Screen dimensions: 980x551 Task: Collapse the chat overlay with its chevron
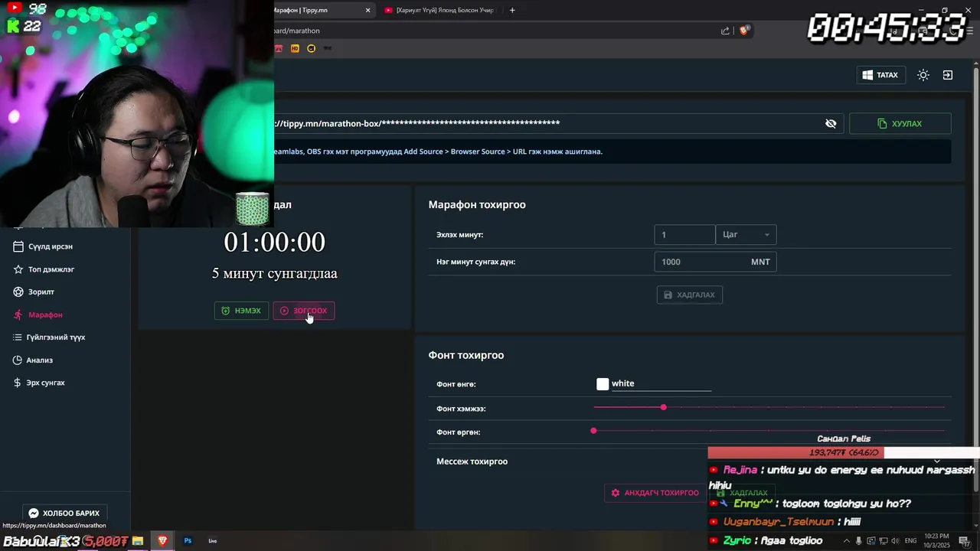pyautogui.click(x=937, y=461)
